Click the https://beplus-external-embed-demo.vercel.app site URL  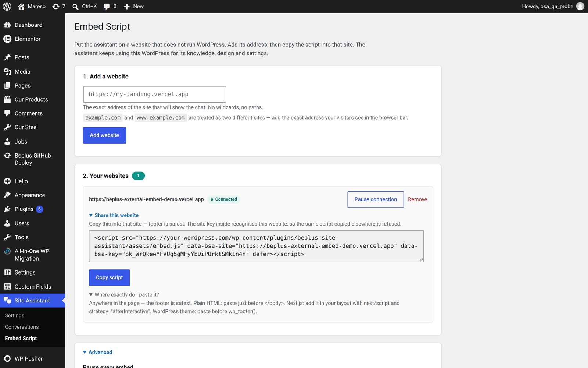click(146, 199)
